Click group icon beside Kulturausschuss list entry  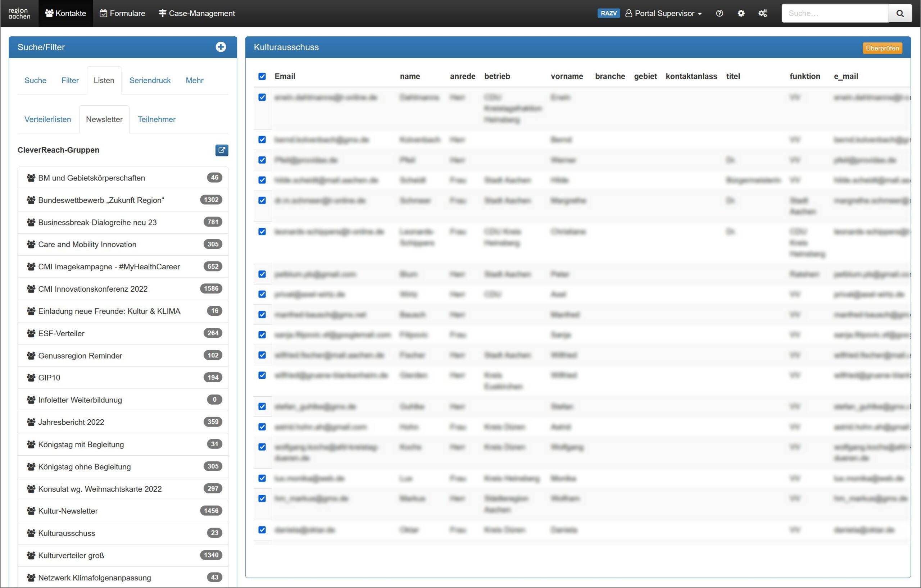(x=31, y=533)
